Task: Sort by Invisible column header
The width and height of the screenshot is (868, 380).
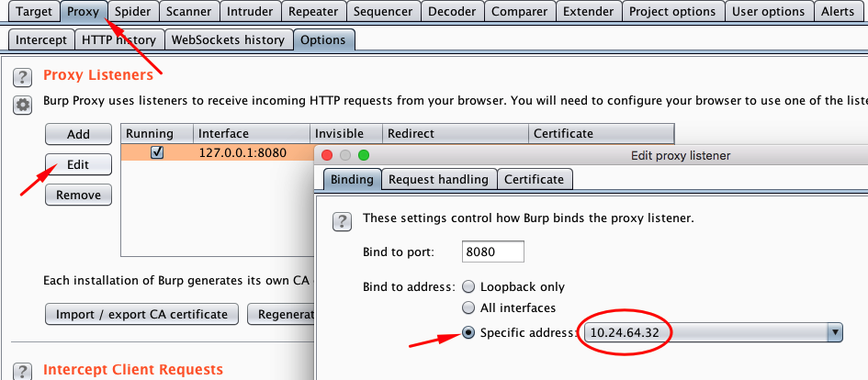Action: click(x=346, y=133)
